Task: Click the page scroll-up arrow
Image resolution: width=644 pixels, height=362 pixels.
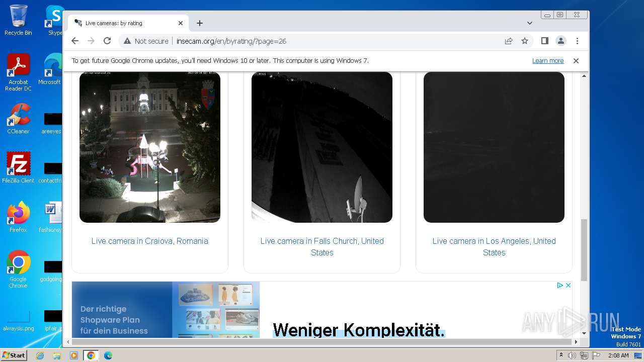Action: 584,76
